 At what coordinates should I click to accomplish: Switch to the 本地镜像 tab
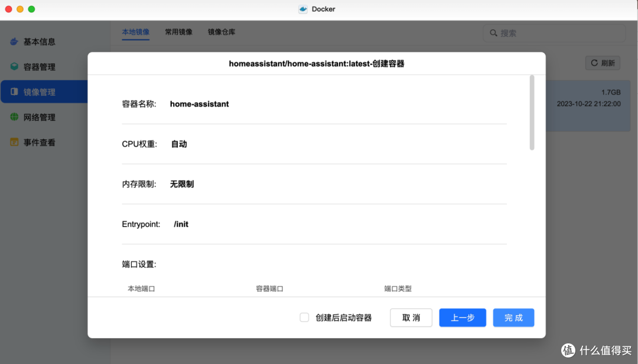pos(135,32)
